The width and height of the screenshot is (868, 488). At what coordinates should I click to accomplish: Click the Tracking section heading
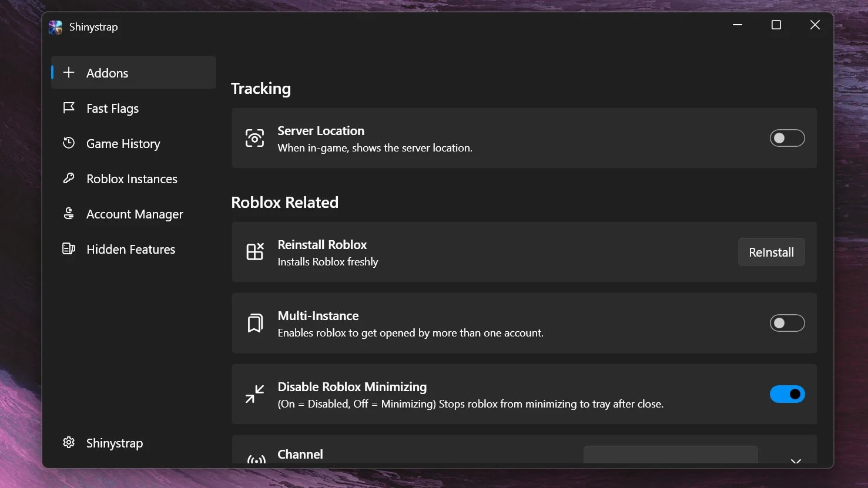tap(261, 89)
